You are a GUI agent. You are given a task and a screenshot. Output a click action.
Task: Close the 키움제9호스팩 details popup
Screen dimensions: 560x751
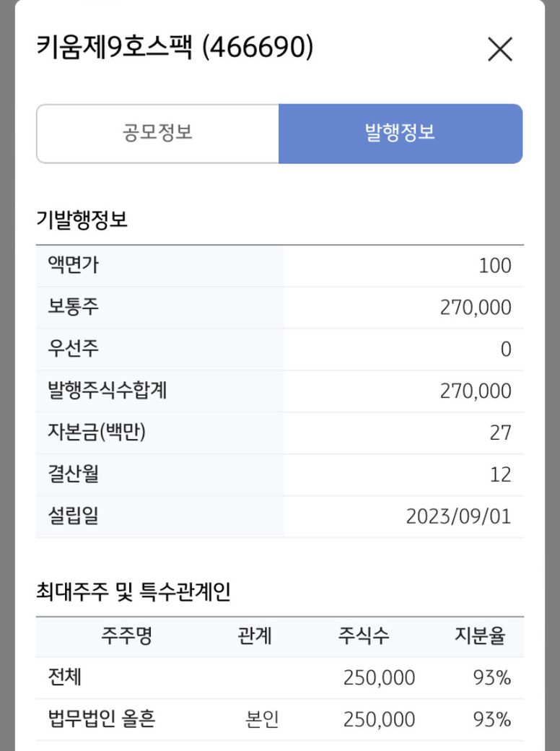tap(500, 50)
